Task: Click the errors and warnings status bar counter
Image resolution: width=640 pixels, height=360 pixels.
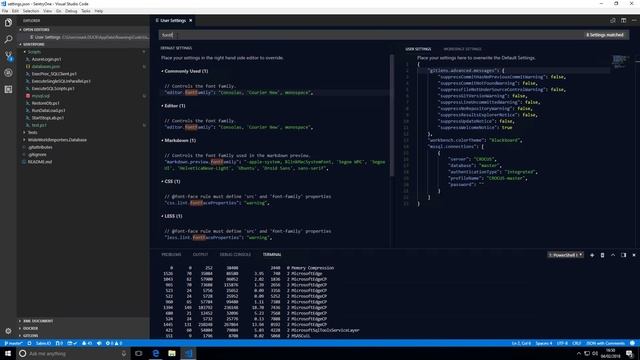Action: 113,343
